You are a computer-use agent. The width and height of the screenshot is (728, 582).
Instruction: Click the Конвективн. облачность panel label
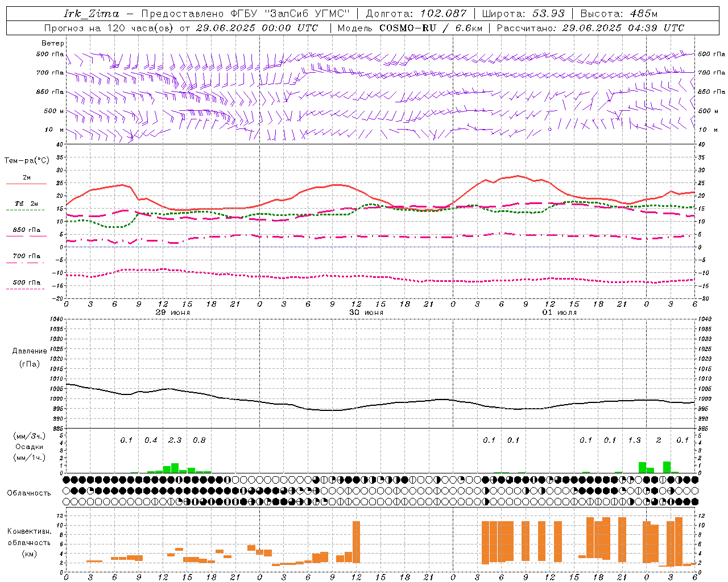29,537
